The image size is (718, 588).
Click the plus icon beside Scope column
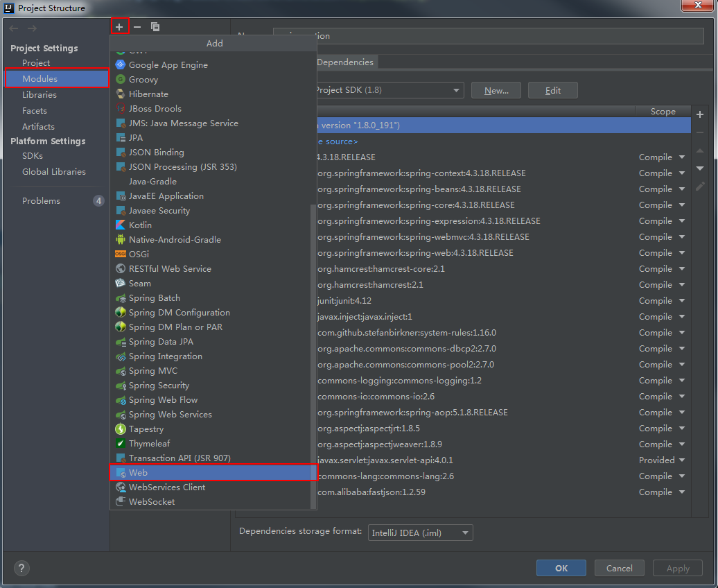[700, 114]
